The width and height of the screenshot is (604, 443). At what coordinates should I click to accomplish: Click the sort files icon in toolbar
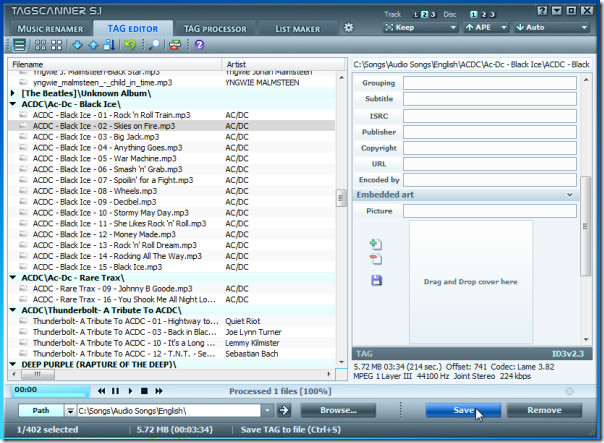click(109, 45)
